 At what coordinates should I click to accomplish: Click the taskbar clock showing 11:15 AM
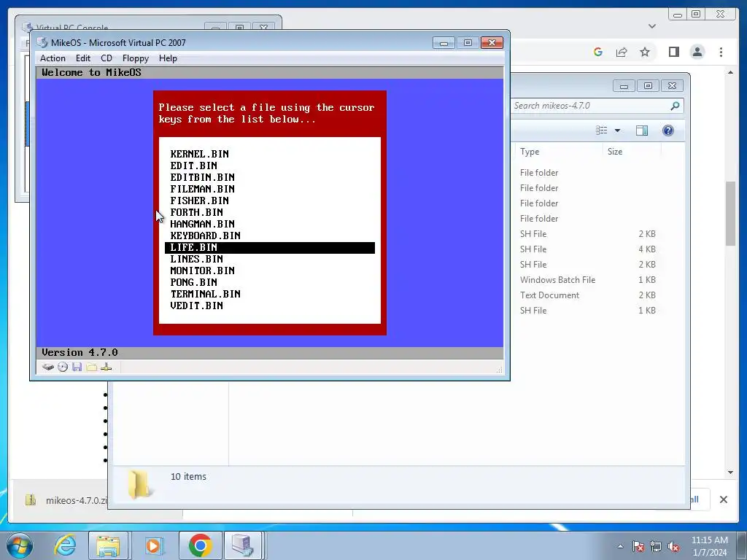(709, 546)
